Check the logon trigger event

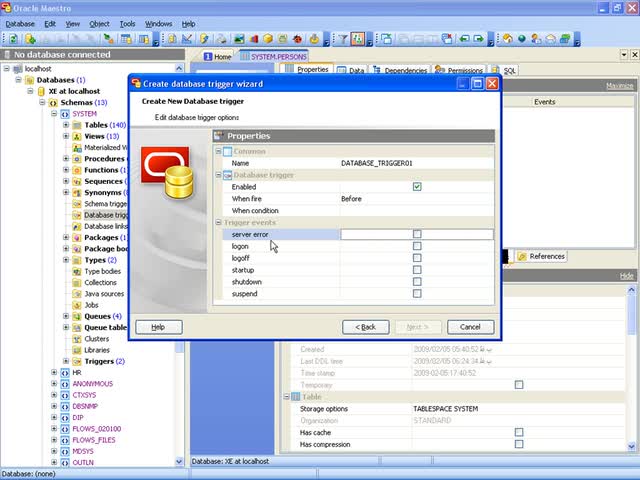417,246
